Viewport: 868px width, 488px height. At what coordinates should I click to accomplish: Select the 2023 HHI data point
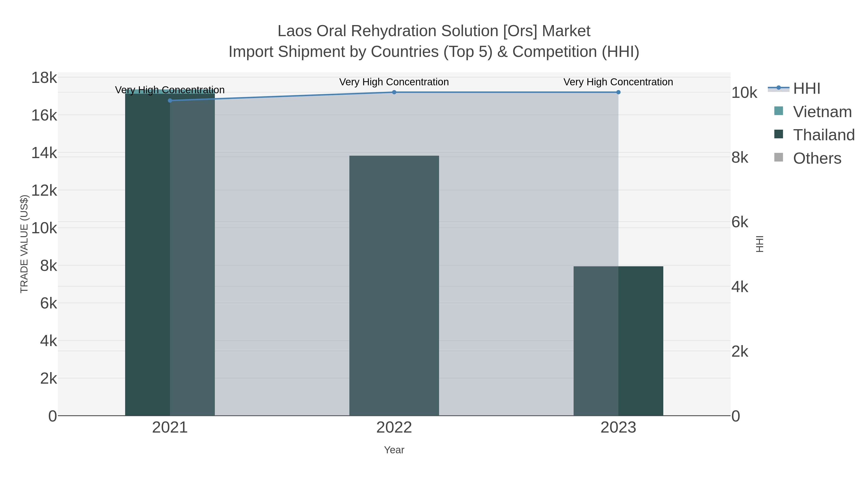[618, 92]
